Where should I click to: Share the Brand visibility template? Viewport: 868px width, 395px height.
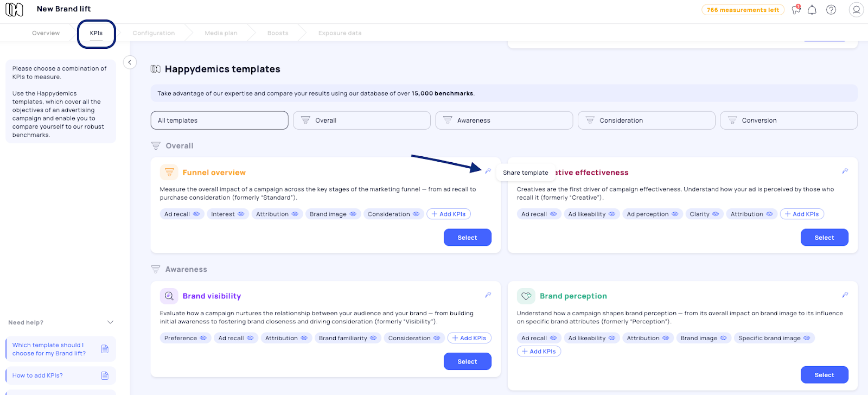tap(488, 295)
